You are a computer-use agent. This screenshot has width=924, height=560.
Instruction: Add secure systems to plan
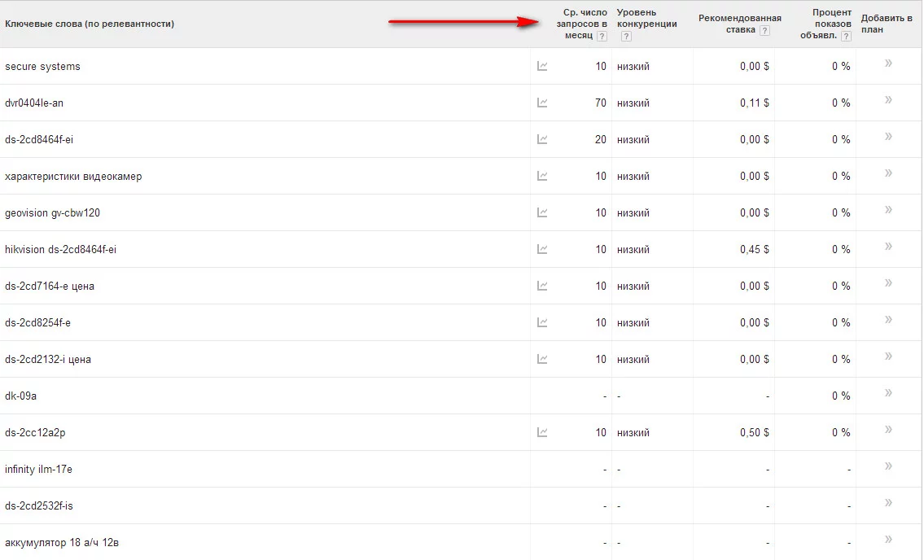(888, 63)
